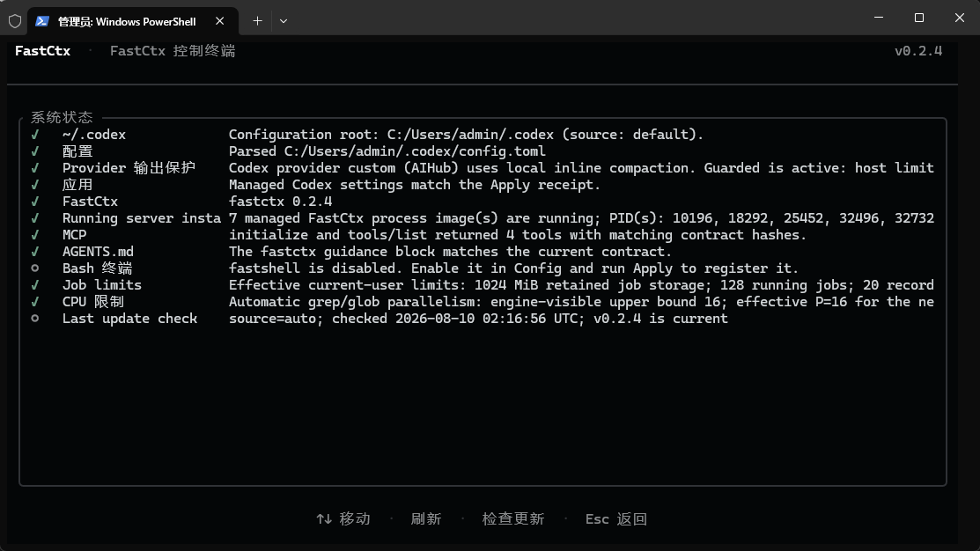Click the checkmark beside Provider 输出保护

tap(35, 167)
